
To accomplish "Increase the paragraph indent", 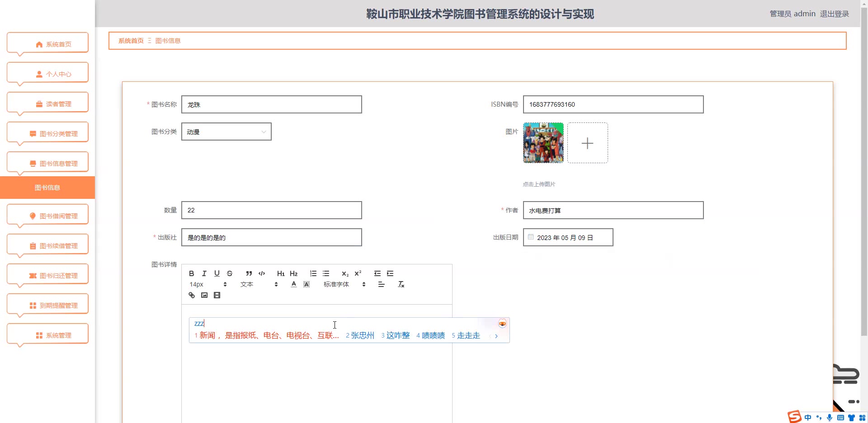I will (x=390, y=273).
